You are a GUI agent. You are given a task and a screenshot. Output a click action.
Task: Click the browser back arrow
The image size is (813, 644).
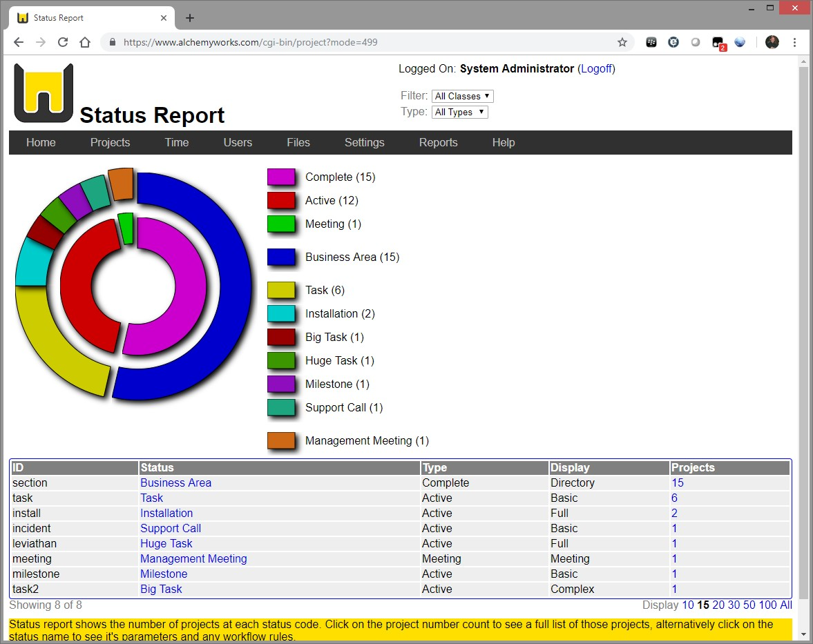[19, 43]
